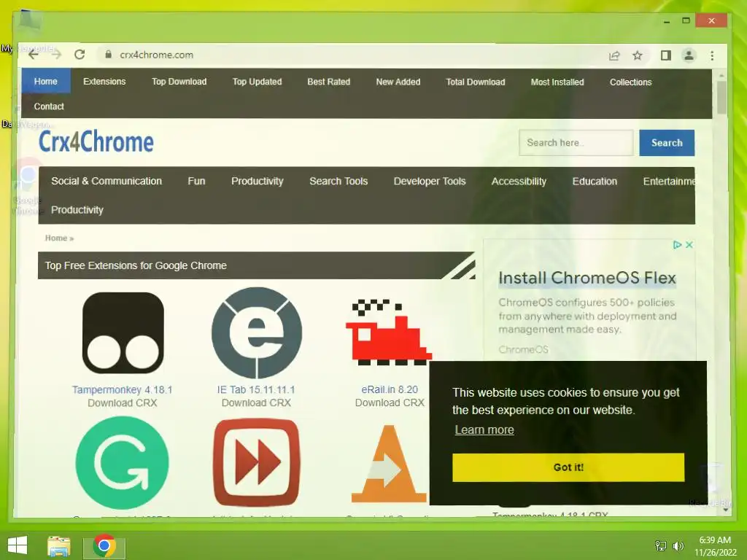Screen dimensions: 747x560
Task: Bookmark the page with the star icon
Action: pyautogui.click(x=638, y=55)
